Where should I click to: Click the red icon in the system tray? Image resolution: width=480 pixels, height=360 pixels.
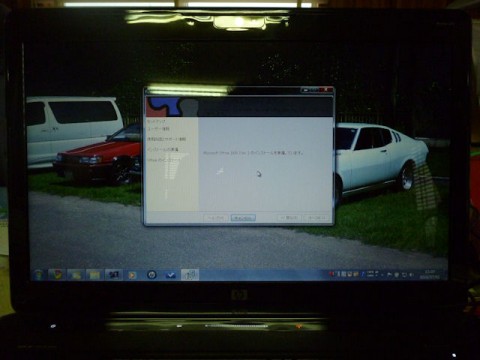pos(332,274)
